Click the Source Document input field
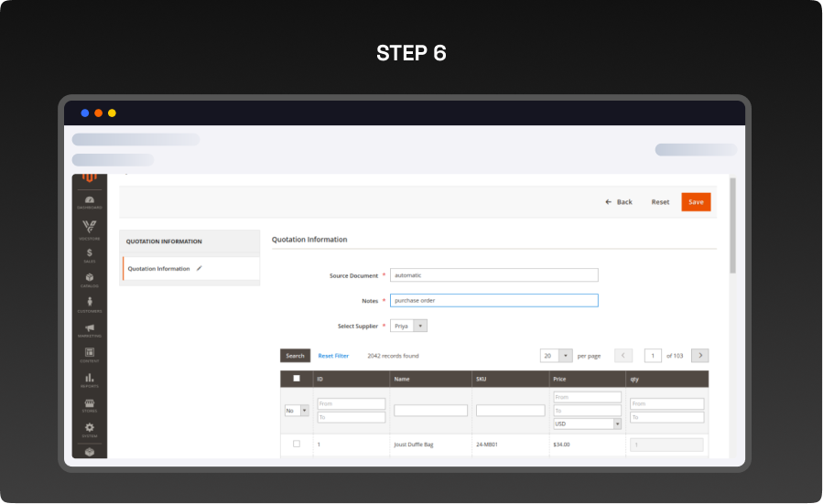This screenshot has width=823, height=504. 493,274
